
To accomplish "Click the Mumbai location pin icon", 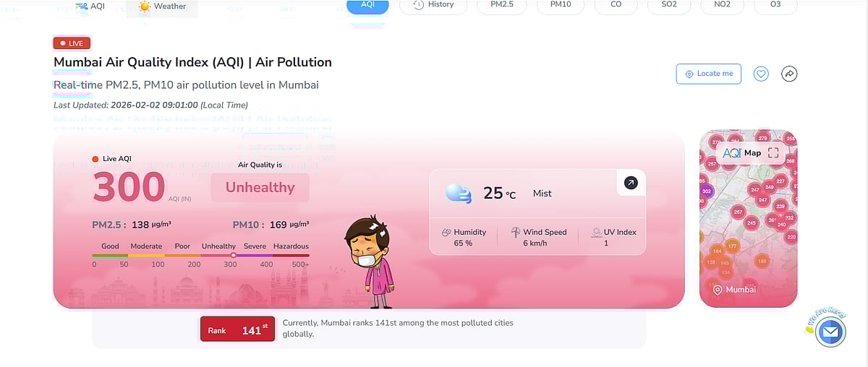I will pyautogui.click(x=718, y=290).
